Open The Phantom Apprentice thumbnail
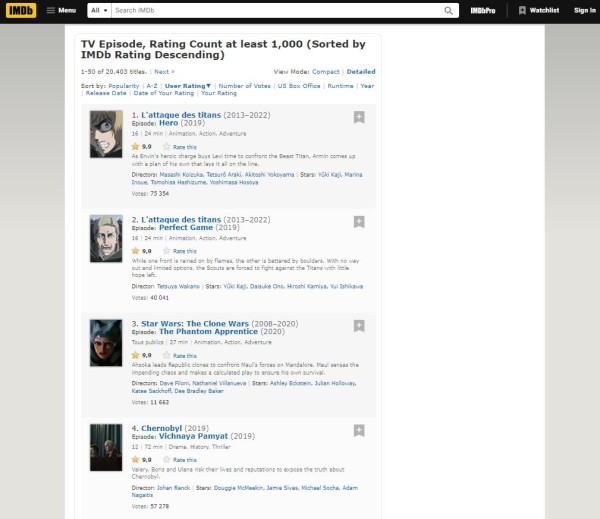Viewport: 600px width, 519px height. (x=106, y=343)
